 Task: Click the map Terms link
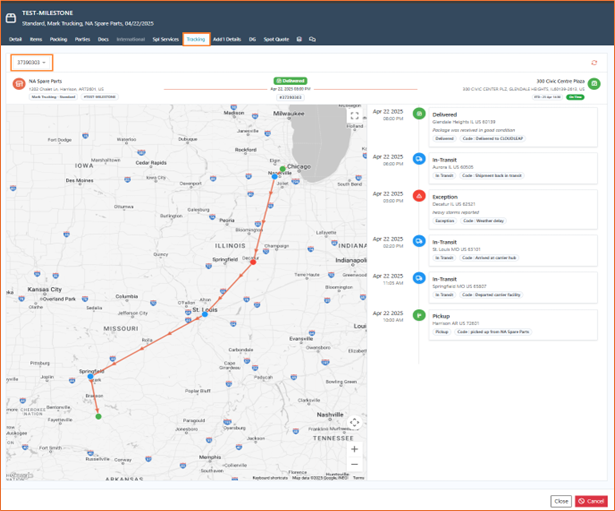click(x=358, y=478)
